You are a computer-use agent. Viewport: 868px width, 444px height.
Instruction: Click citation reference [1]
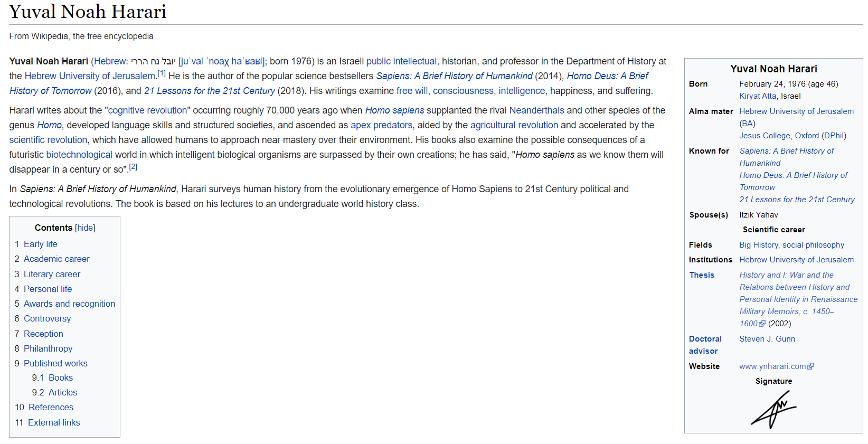click(162, 73)
